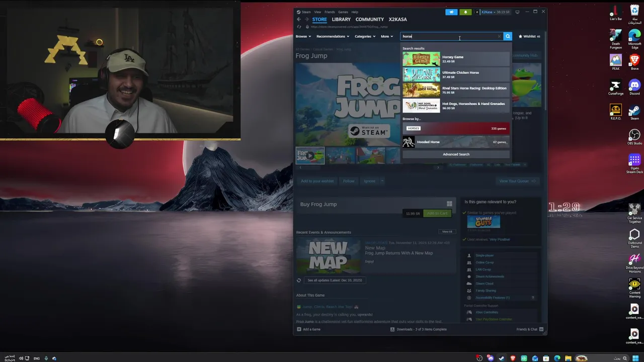
Task: Open Liar's Bar desktop shortcut
Action: click(616, 13)
